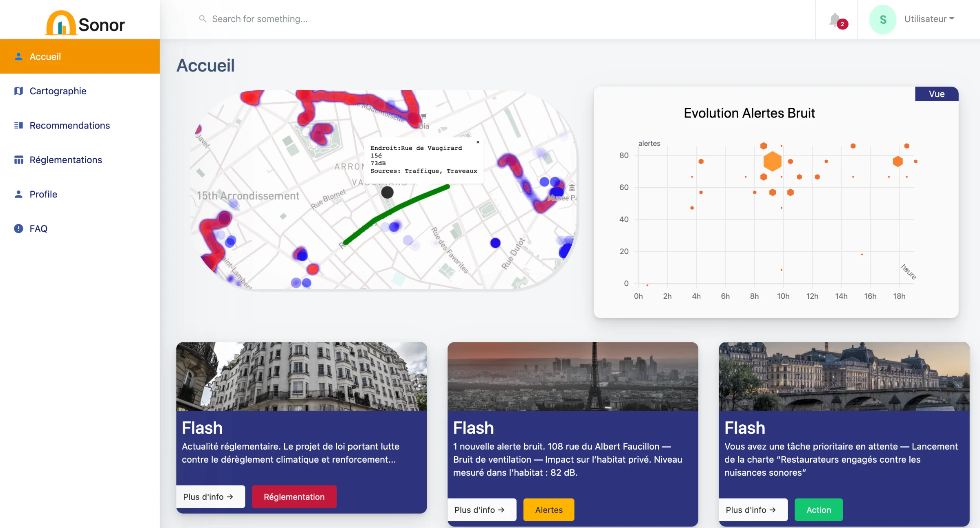
Task: Click the heure axis label
Action: point(909,271)
